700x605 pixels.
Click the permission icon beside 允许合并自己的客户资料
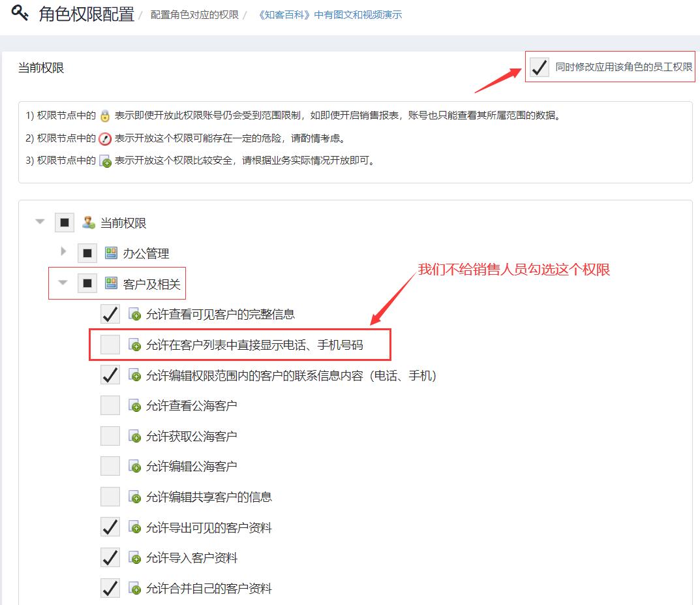click(x=134, y=589)
